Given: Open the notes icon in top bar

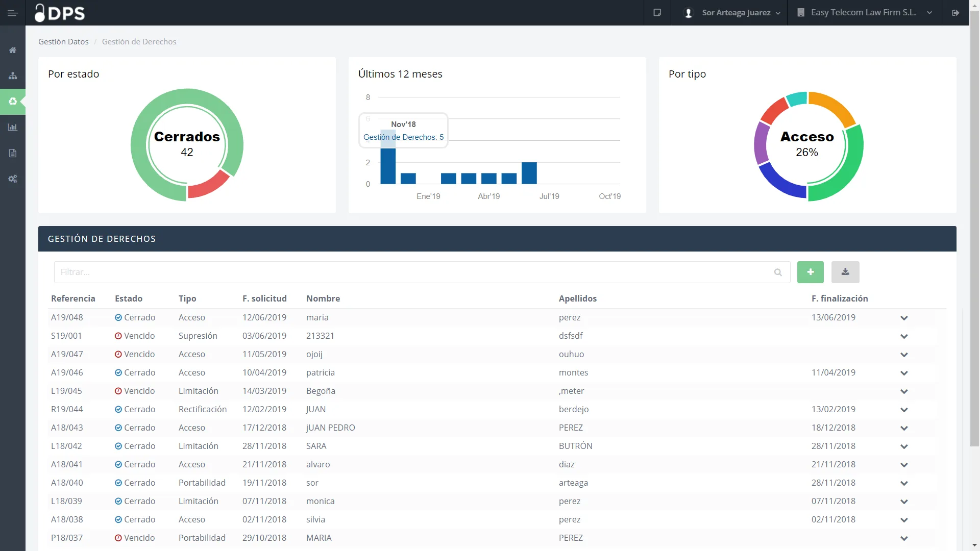Looking at the screenshot, I should (657, 13).
